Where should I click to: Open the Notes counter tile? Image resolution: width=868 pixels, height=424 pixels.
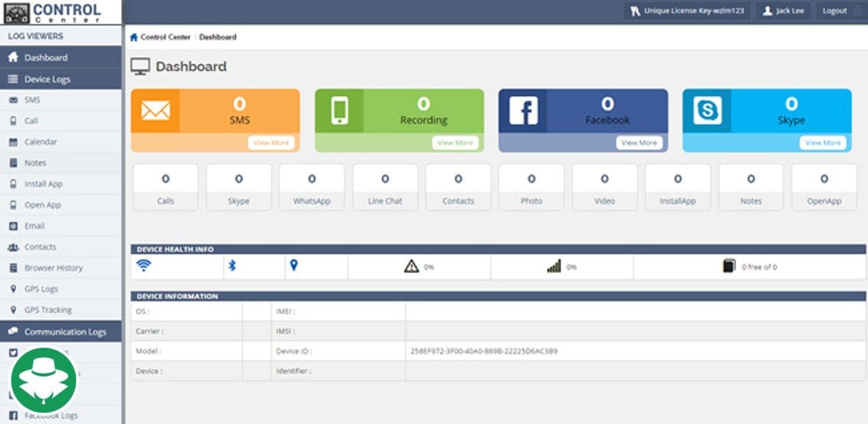click(x=752, y=187)
